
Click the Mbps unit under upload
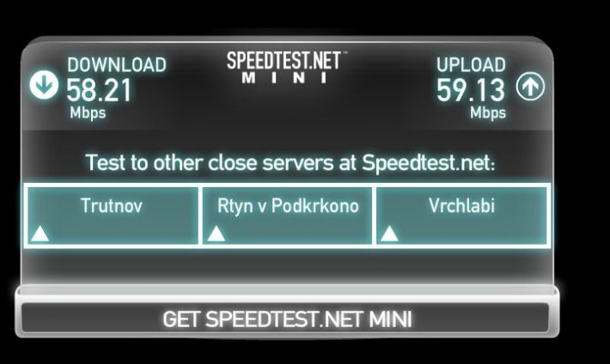point(488,112)
